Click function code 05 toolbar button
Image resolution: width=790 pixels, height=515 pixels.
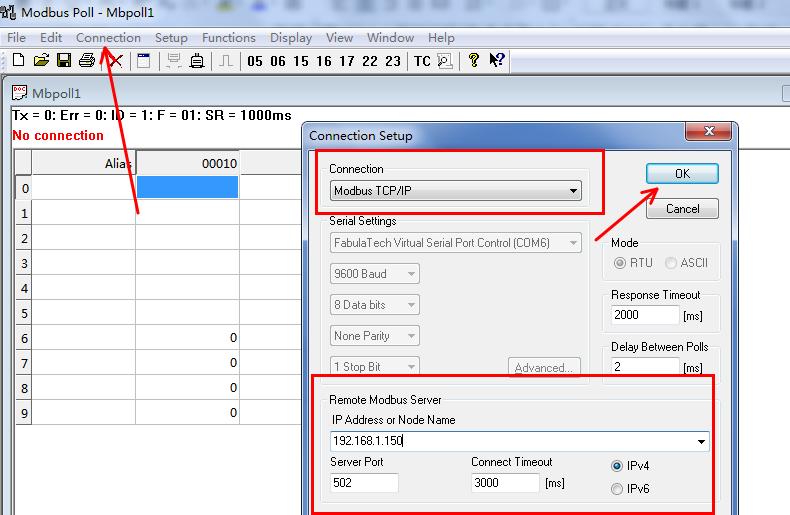(255, 62)
